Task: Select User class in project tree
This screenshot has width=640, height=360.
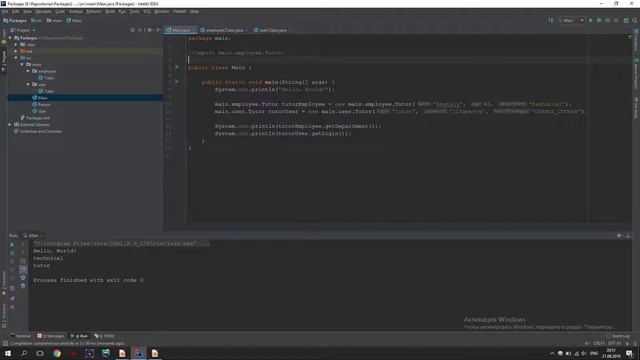Action: tap(39, 111)
